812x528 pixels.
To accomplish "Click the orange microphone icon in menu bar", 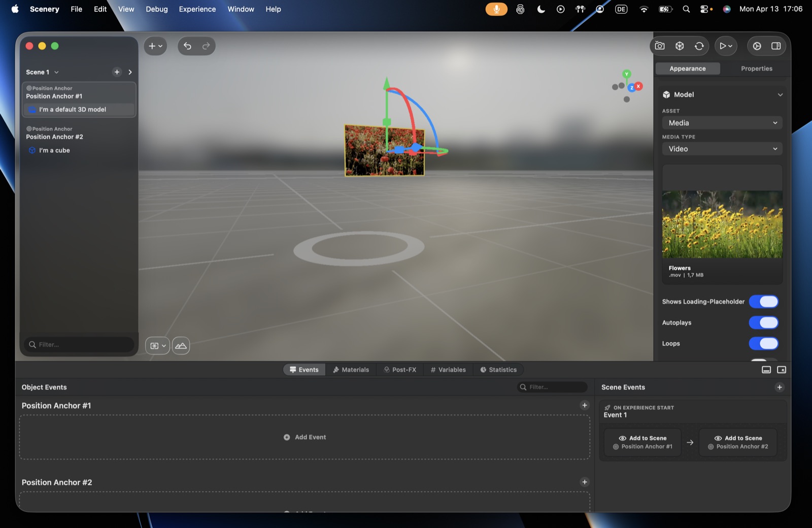I will click(496, 9).
